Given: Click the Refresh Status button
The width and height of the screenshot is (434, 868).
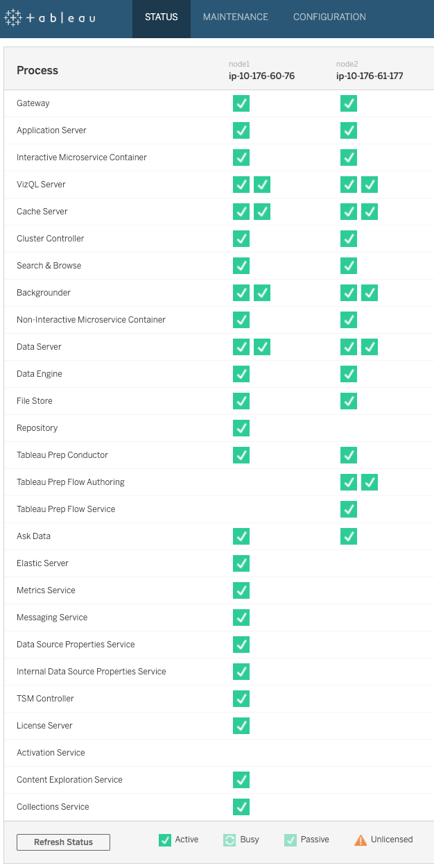Looking at the screenshot, I should pos(64,842).
